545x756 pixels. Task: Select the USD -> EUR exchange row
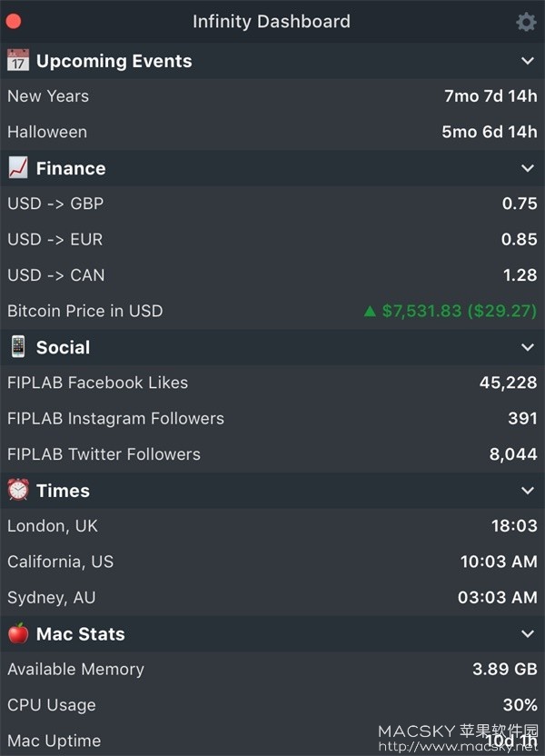(272, 239)
